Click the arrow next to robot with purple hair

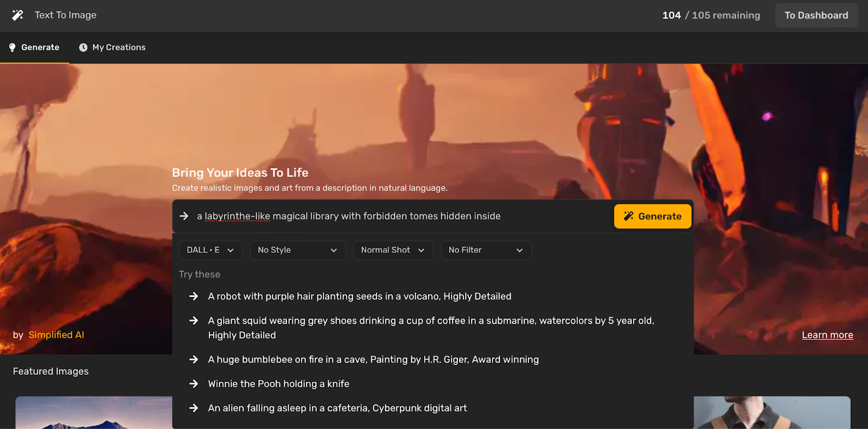coord(194,296)
